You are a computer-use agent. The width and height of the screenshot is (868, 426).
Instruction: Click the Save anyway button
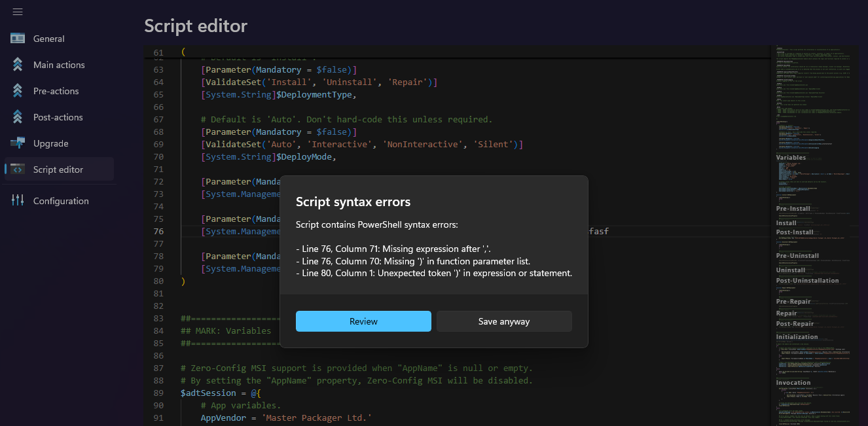point(504,321)
